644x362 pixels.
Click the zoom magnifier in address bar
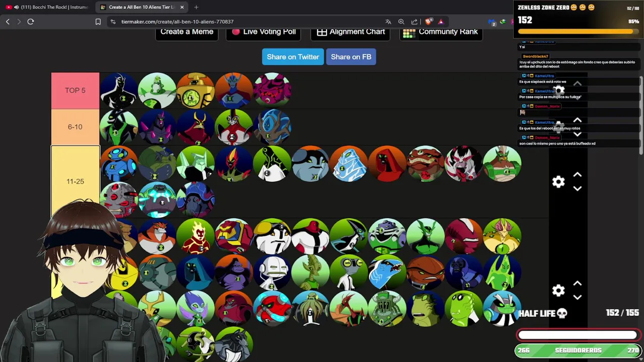click(x=401, y=22)
